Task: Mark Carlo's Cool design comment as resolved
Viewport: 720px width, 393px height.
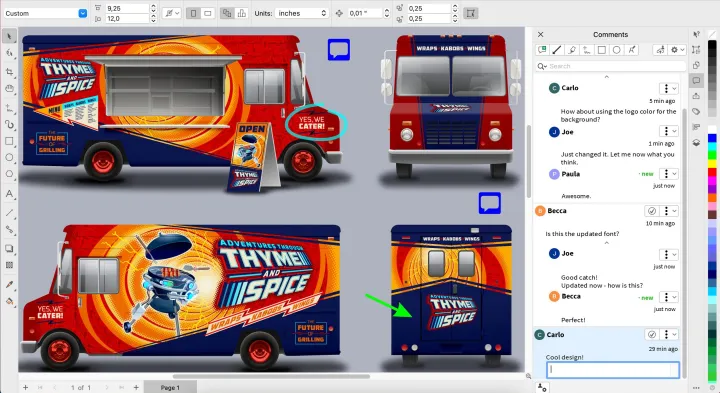Action: [x=651, y=335]
